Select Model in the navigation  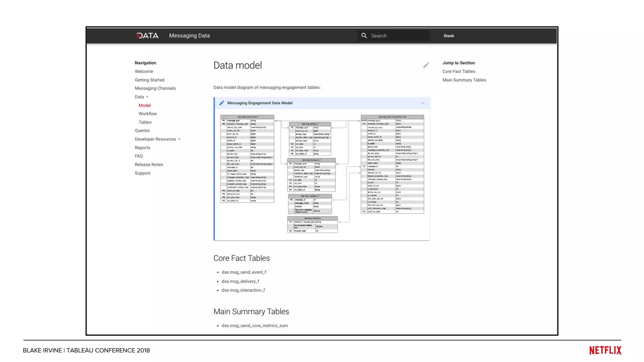[145, 105]
